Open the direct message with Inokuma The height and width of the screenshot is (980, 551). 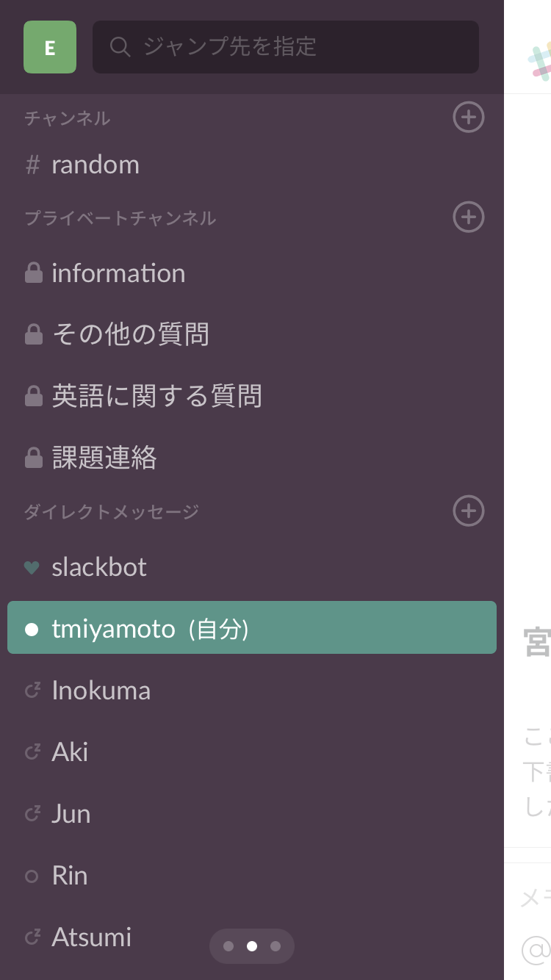pos(252,691)
